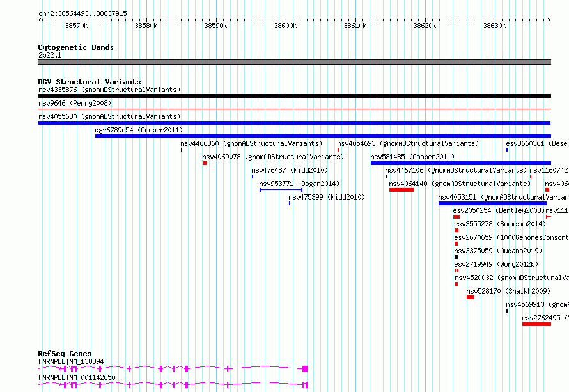Select the red nsv4069078 variant marker
The height and width of the screenshot is (392, 569).
205,163
